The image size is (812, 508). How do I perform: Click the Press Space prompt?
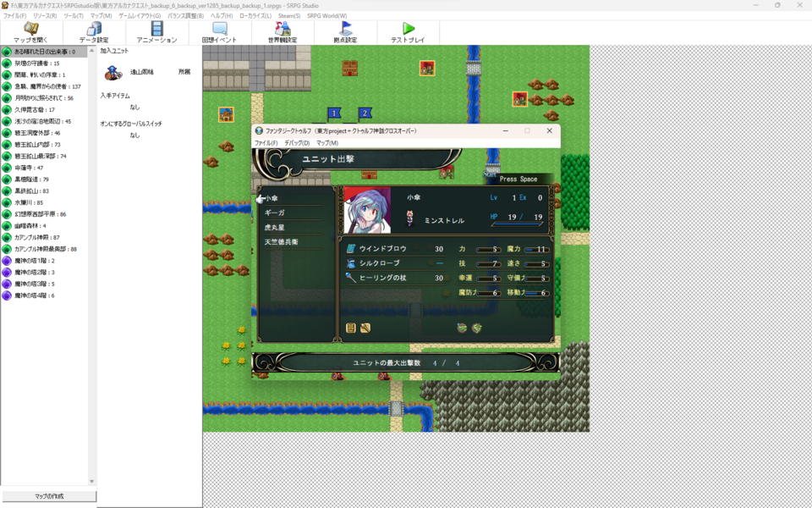coord(518,179)
